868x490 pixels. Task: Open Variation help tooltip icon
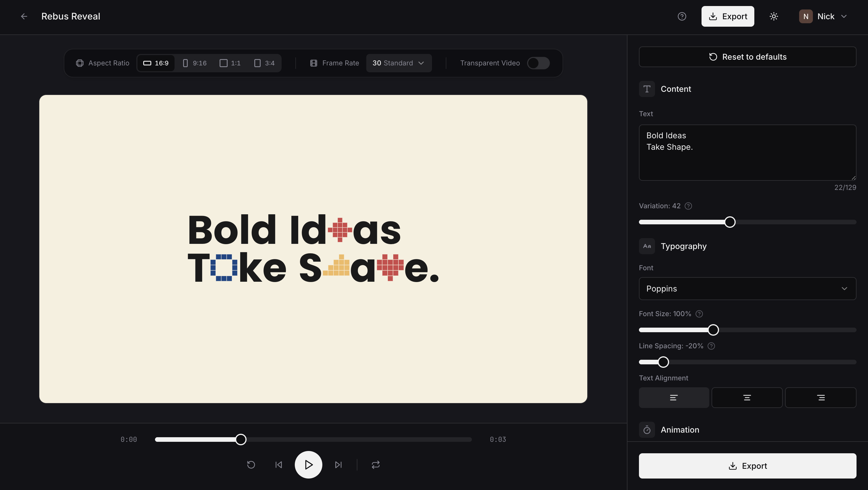[x=688, y=206]
